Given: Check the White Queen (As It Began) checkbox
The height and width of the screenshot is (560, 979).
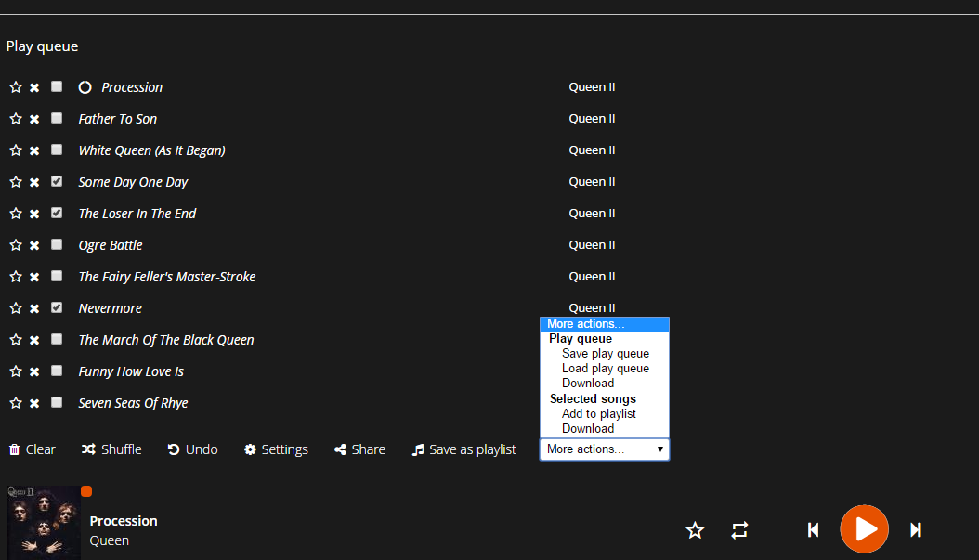Looking at the screenshot, I should pyautogui.click(x=57, y=150).
